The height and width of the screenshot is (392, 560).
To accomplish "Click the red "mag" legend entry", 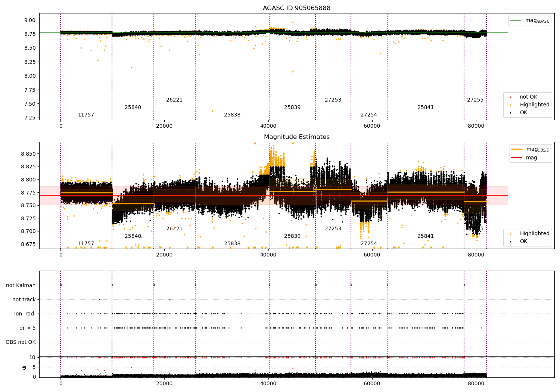I will (524, 158).
